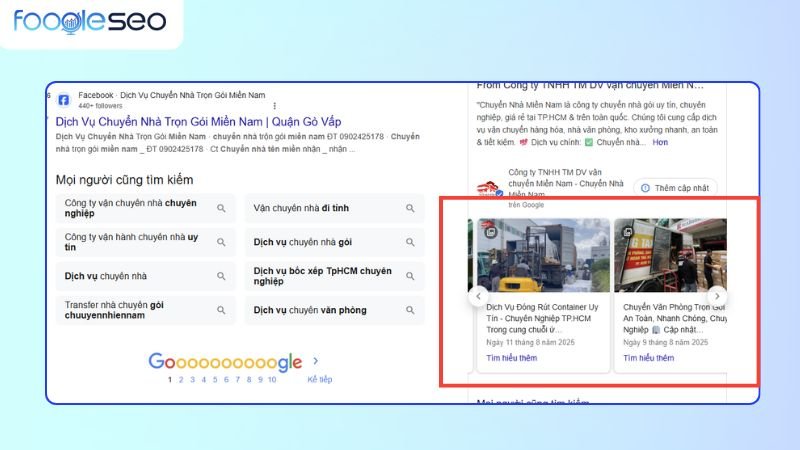Click search icon for 'Vận chuyển nhà đi tỉnh'
Viewport: 800px width, 450px height.
click(x=410, y=208)
